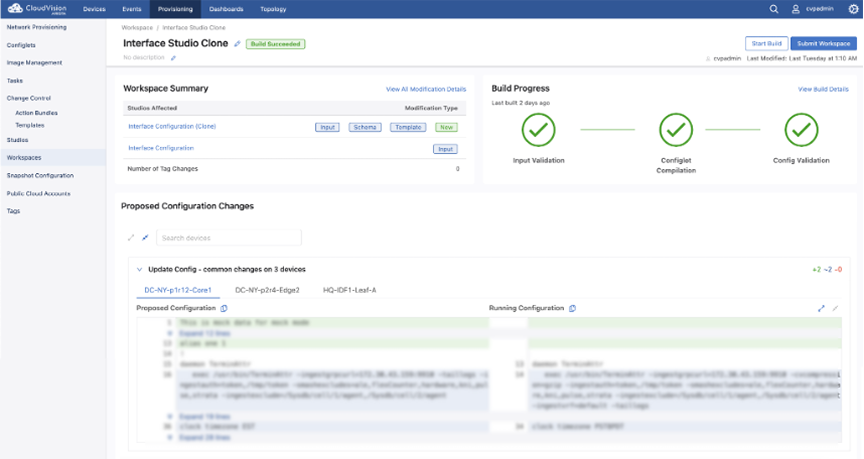
Task: Click the Build Succeeded status badge
Action: pos(276,44)
